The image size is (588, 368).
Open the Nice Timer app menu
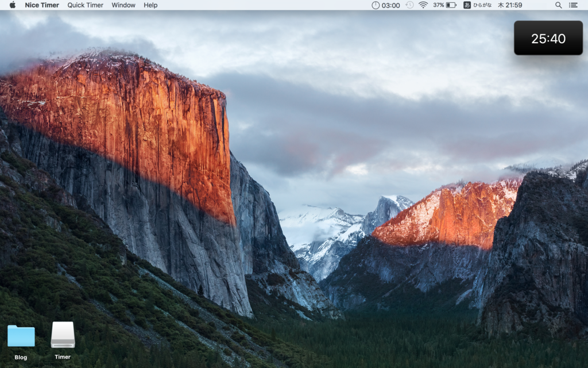[41, 5]
